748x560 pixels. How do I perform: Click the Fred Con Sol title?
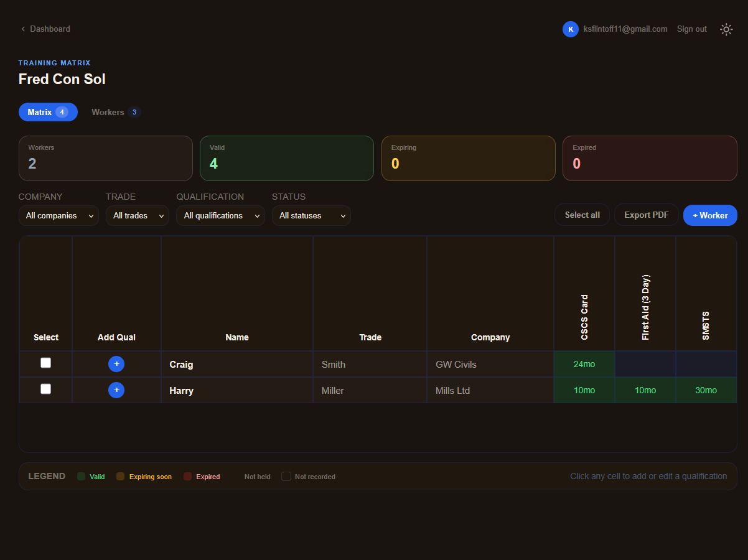click(x=62, y=79)
